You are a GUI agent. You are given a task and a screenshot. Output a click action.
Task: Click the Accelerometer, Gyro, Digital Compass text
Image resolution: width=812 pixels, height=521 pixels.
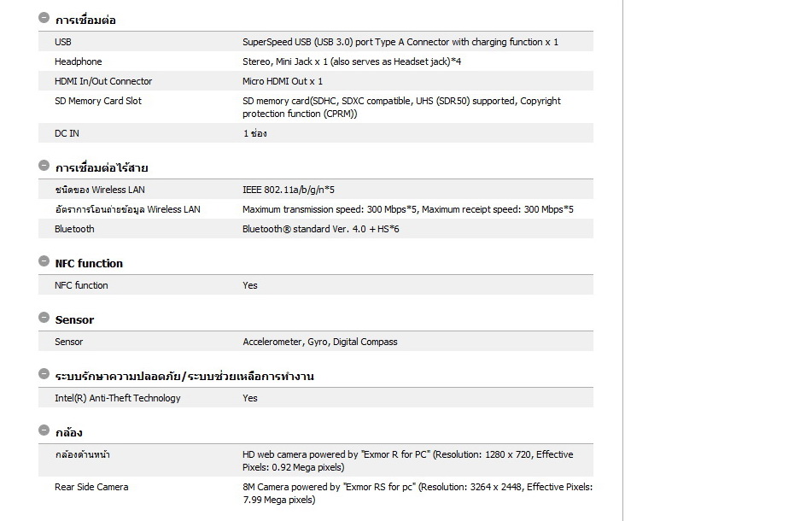[319, 342]
